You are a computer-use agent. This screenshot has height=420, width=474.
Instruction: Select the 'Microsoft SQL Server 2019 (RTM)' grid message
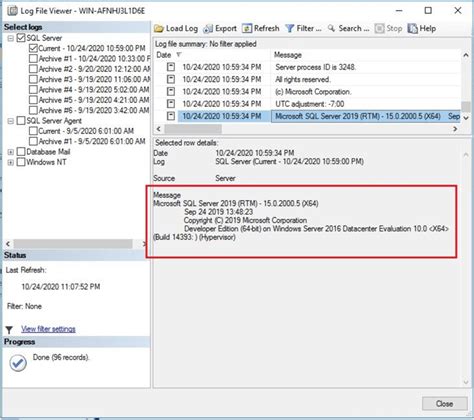[366, 116]
